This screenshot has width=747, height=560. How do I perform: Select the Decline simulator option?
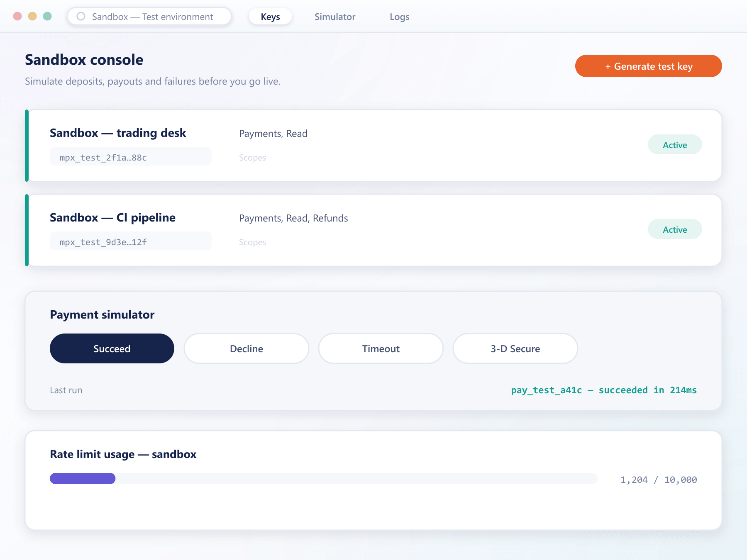pos(247,348)
